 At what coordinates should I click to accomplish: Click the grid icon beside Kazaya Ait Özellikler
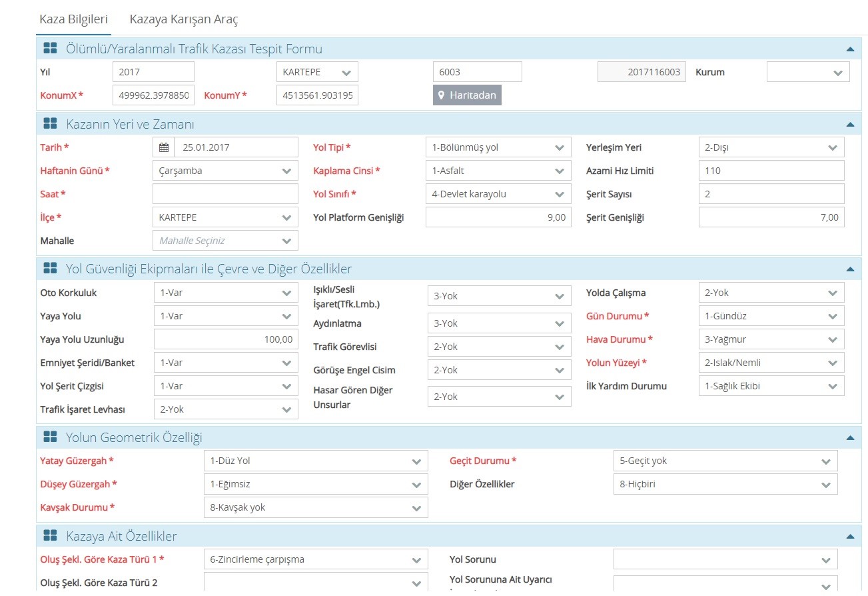pos(50,536)
